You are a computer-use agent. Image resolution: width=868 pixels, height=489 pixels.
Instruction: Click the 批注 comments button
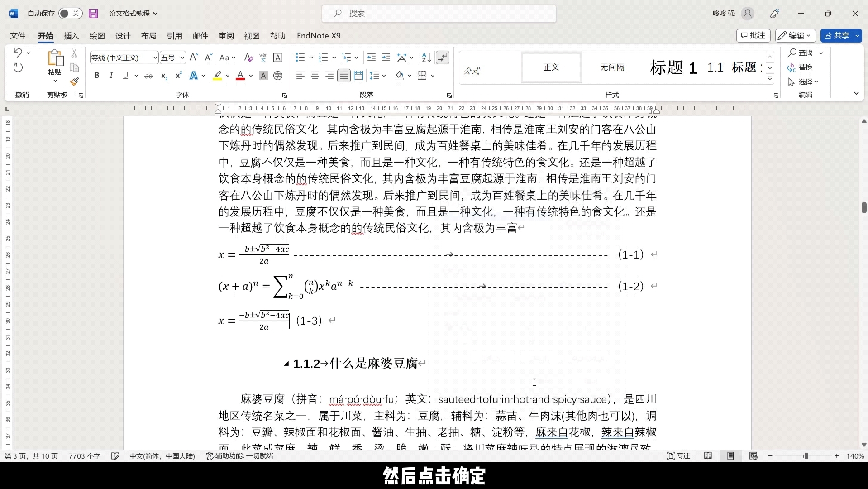(x=754, y=35)
